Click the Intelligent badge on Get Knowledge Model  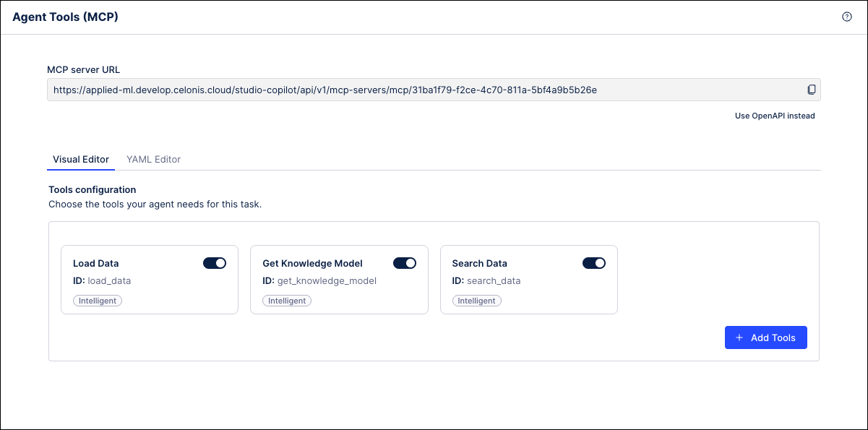tap(286, 301)
